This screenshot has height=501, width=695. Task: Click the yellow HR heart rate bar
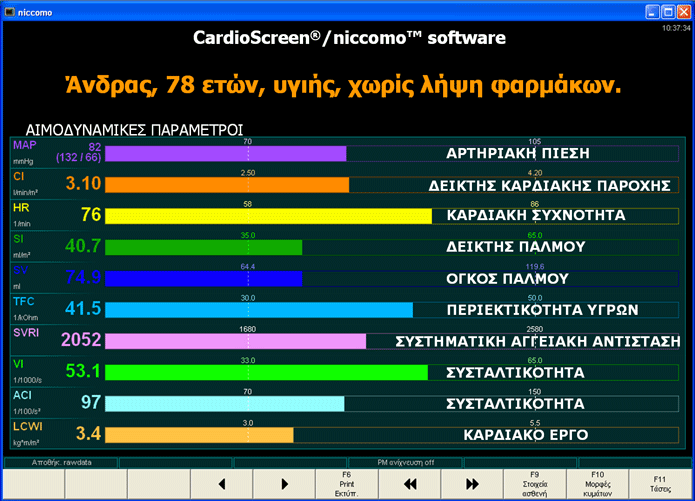(269, 216)
